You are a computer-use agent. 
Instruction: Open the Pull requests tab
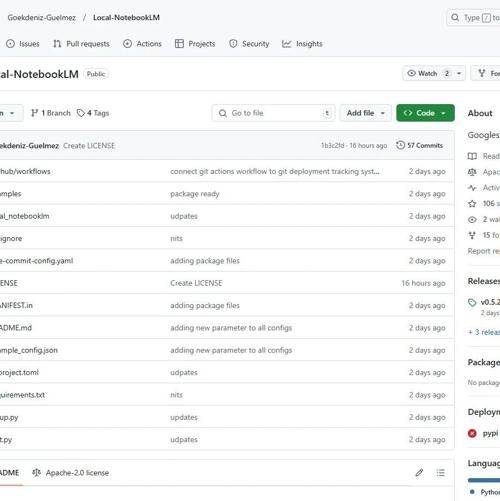click(x=81, y=44)
